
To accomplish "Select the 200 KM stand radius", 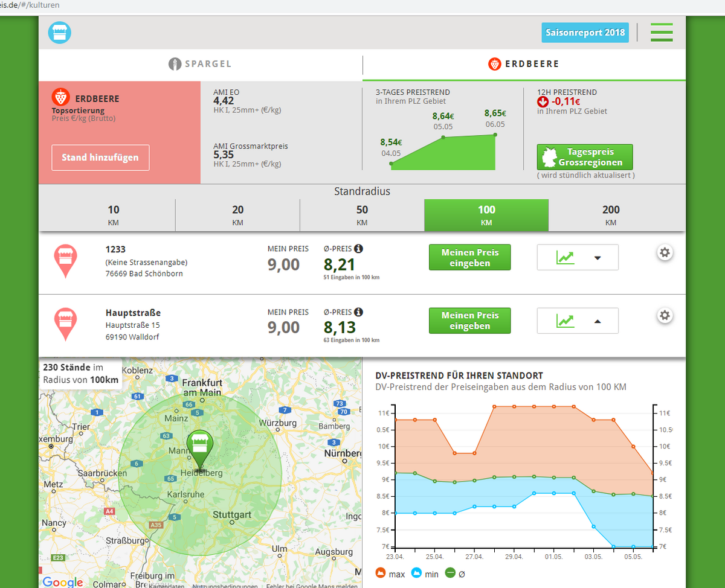I will pos(611,215).
